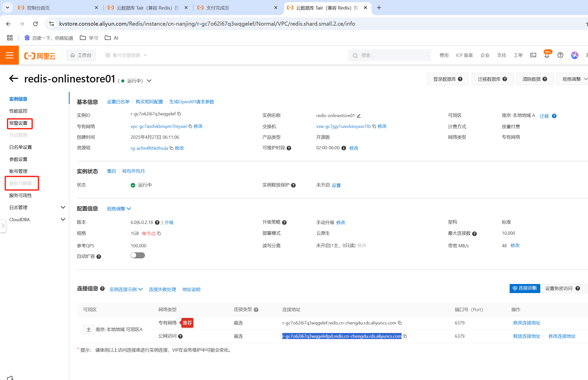The width and height of the screenshot is (588, 380).
Task: Open the Cloud Shell terminal icon
Action: [x=533, y=55]
